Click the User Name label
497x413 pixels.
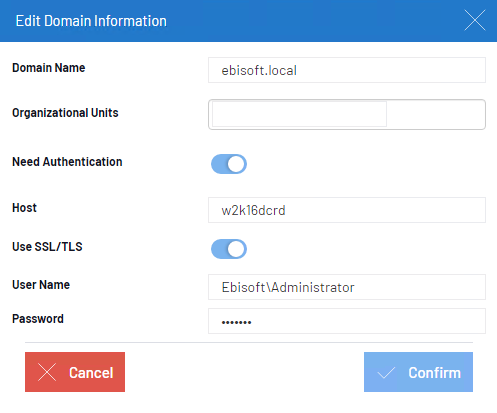[x=41, y=285]
